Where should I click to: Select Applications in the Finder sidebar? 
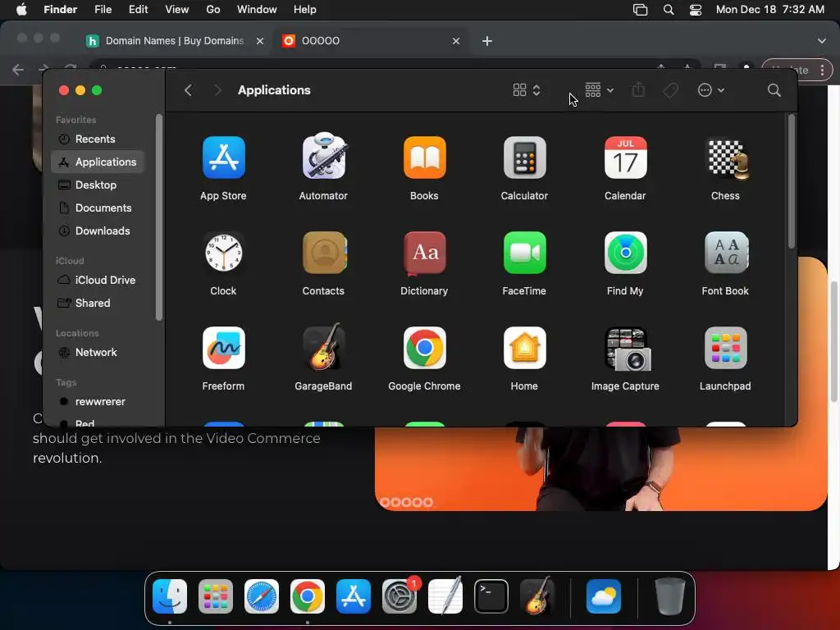coord(98,162)
